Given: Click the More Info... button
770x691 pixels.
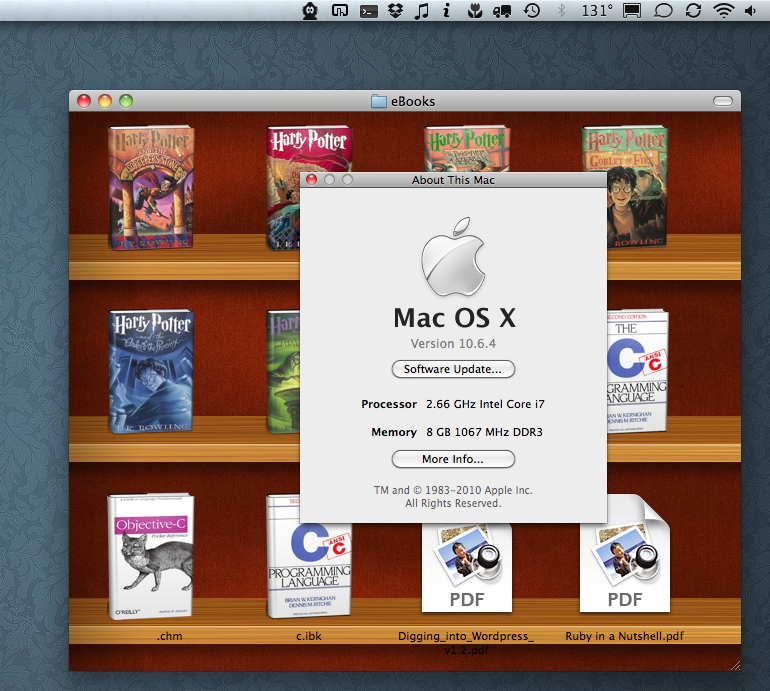Looking at the screenshot, I should click(x=453, y=459).
